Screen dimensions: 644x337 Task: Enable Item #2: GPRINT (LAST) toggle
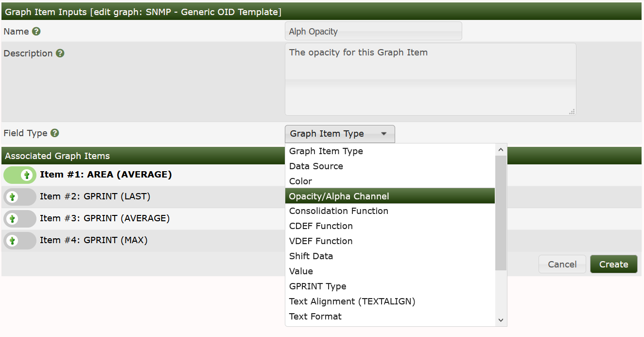[20, 196]
